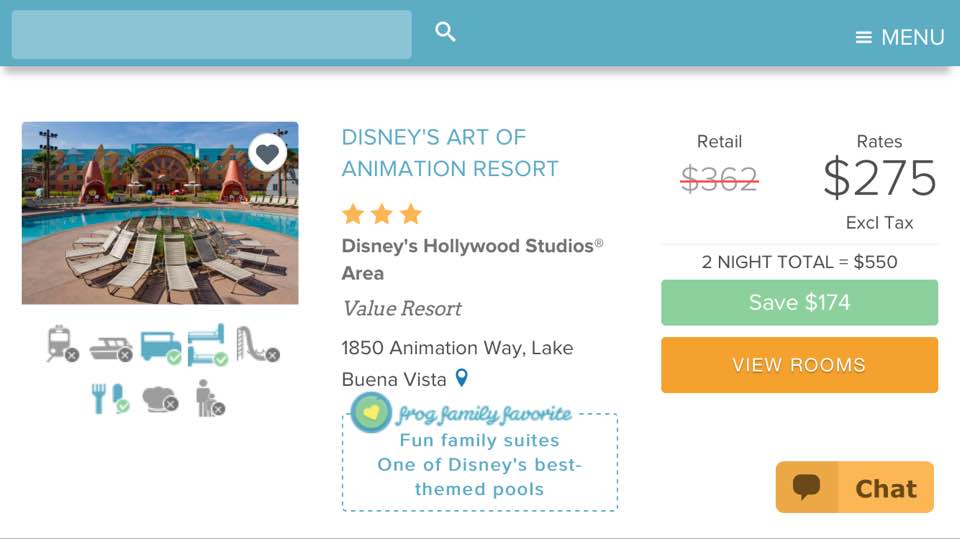Click the frog family favorite badge
The image size is (960, 539).
[x=462, y=413]
